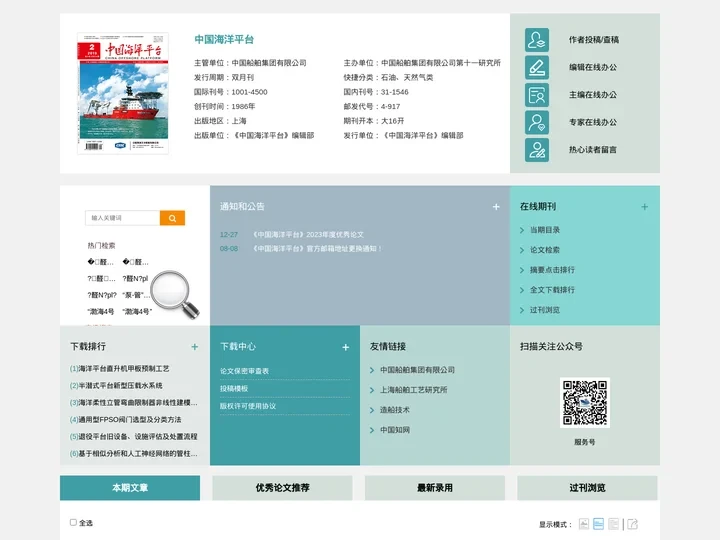
Task: Download 版权许可使用协议
Action: point(248,406)
